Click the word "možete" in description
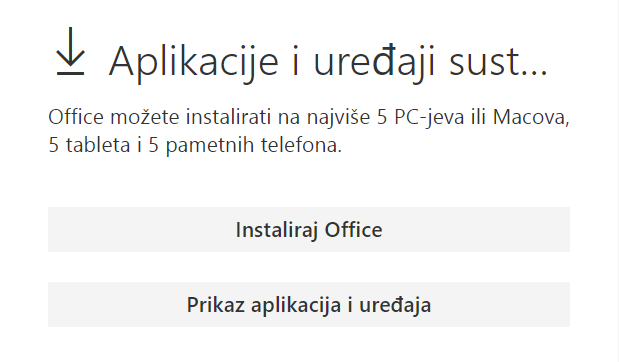The image size is (619, 362). (x=144, y=117)
